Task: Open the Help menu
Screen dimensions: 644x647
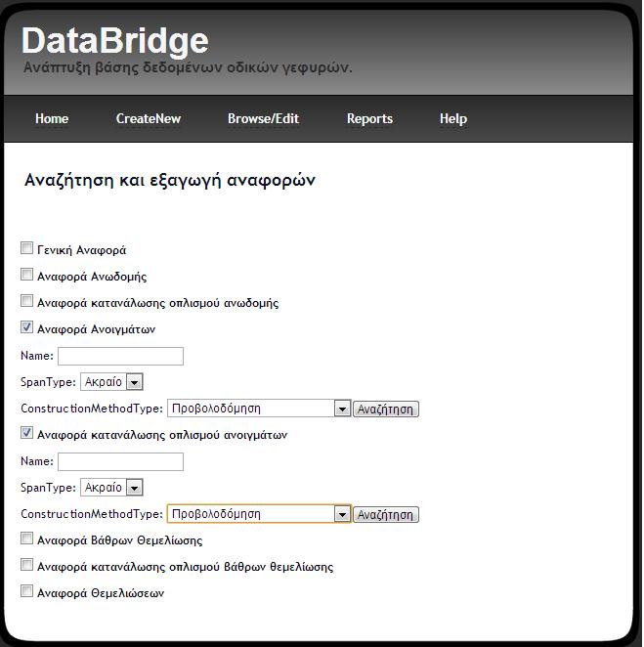Action: point(453,119)
